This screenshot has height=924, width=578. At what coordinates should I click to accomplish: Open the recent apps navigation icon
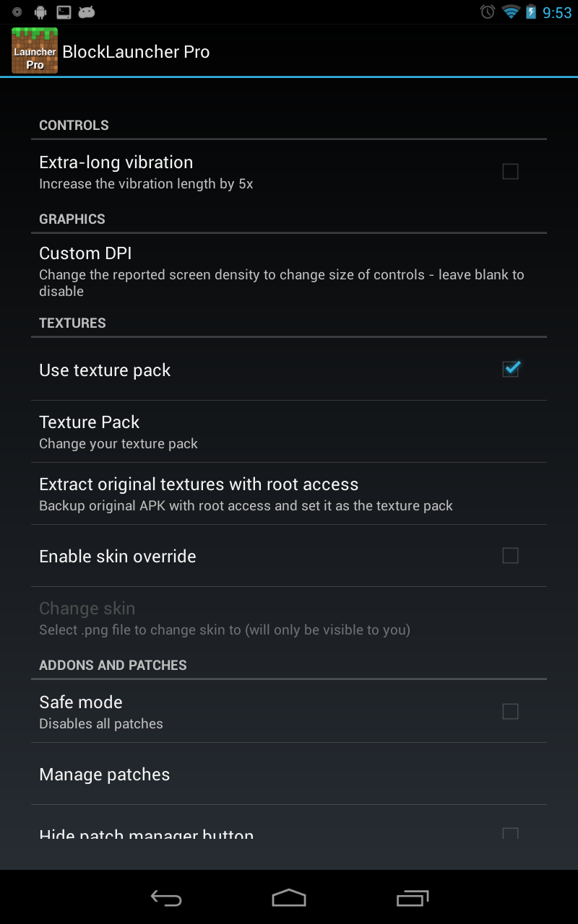pyautogui.click(x=413, y=897)
